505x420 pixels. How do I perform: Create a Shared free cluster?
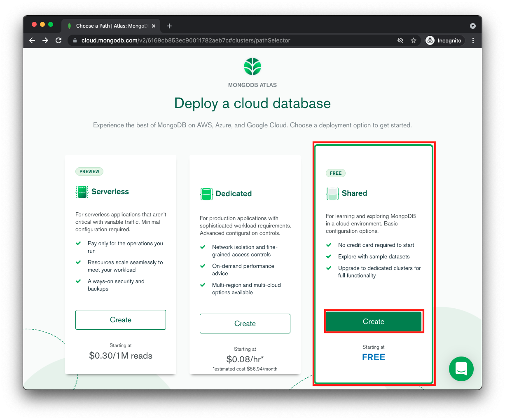click(373, 321)
